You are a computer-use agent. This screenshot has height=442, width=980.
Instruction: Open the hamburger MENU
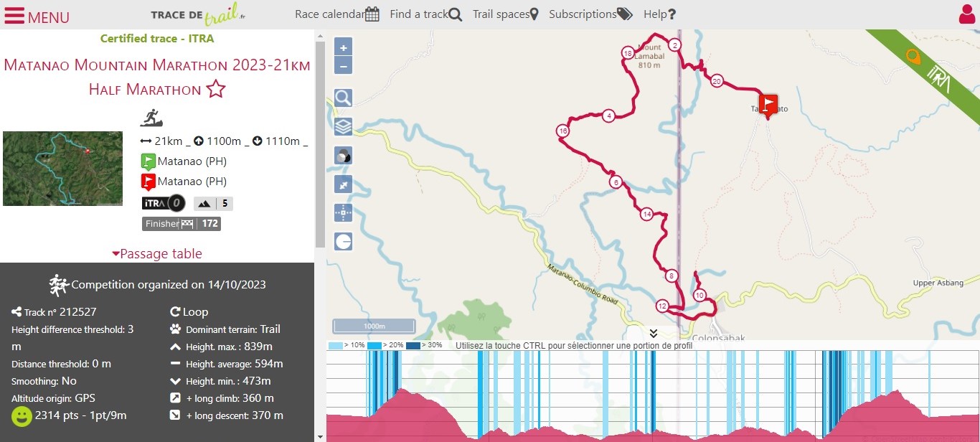pos(37,16)
